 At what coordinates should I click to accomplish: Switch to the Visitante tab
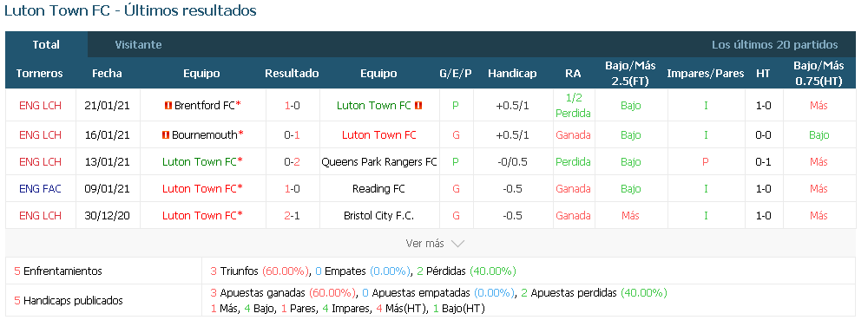click(x=138, y=45)
